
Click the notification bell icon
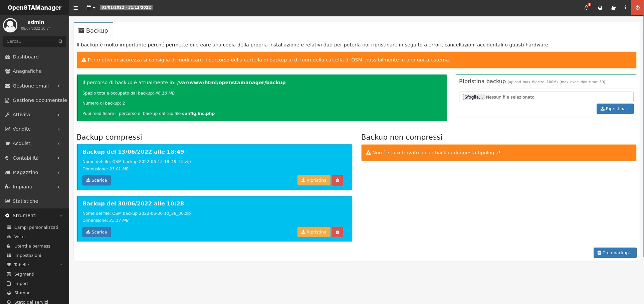point(586,8)
